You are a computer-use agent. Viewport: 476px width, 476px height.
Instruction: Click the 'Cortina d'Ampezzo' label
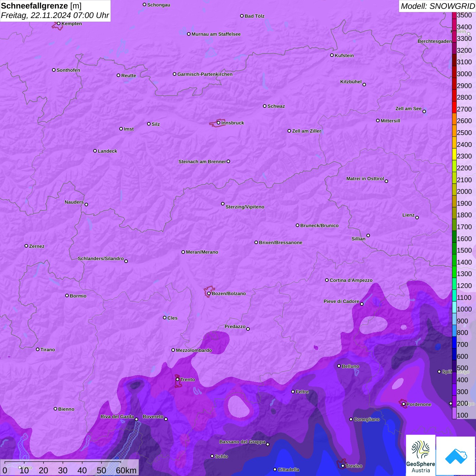pos(351,280)
